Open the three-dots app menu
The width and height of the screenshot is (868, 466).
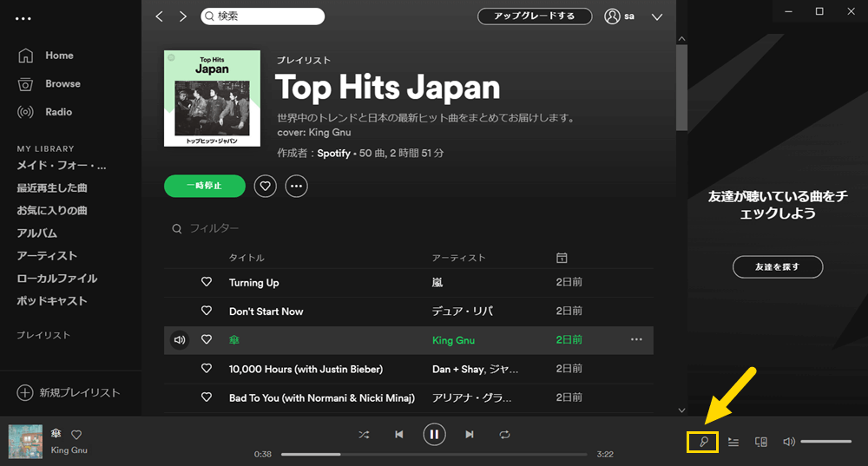(23, 19)
